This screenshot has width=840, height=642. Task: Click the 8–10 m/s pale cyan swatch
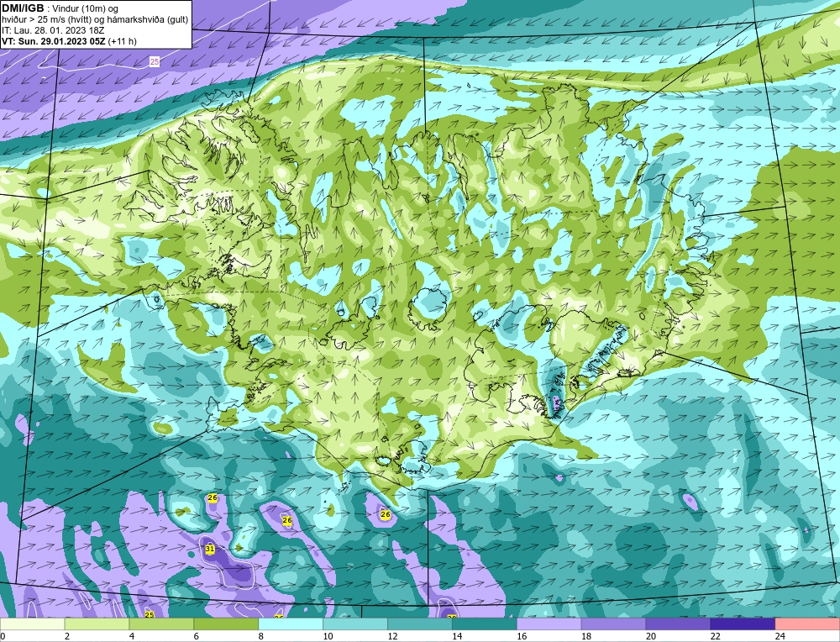(x=291, y=624)
